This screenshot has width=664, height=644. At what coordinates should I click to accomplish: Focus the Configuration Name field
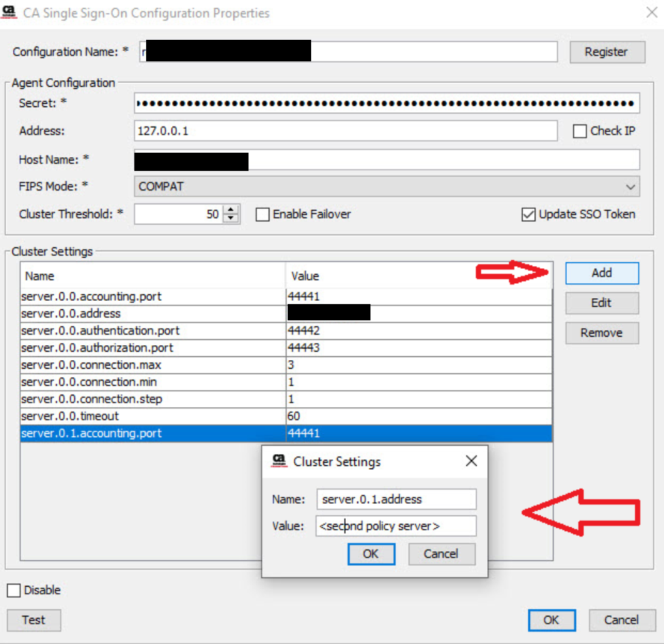click(x=348, y=52)
